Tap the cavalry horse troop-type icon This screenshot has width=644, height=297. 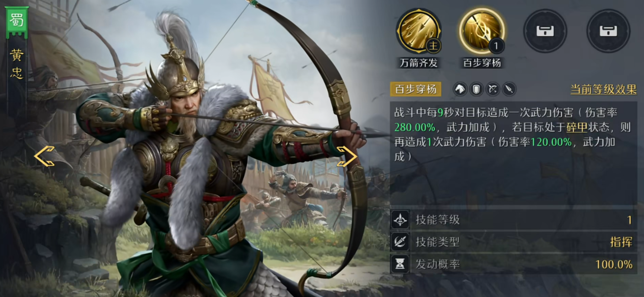click(x=460, y=89)
